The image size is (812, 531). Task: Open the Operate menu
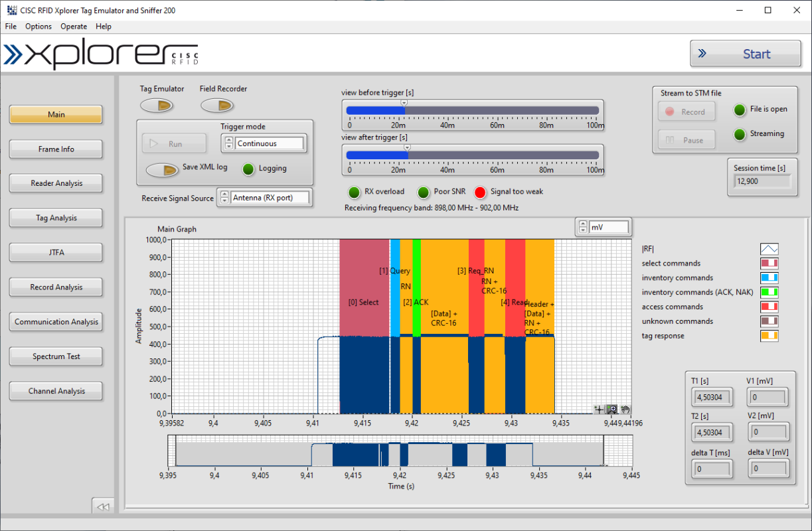74,27
